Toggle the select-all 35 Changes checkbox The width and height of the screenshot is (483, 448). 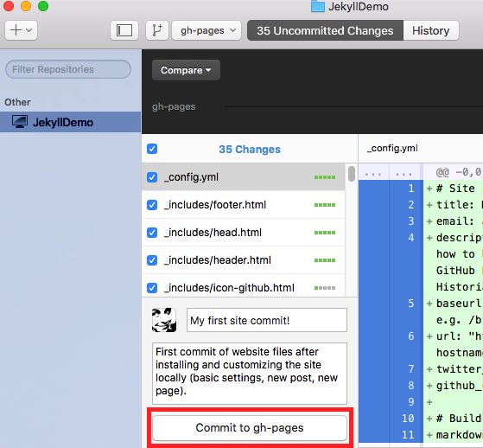point(152,149)
